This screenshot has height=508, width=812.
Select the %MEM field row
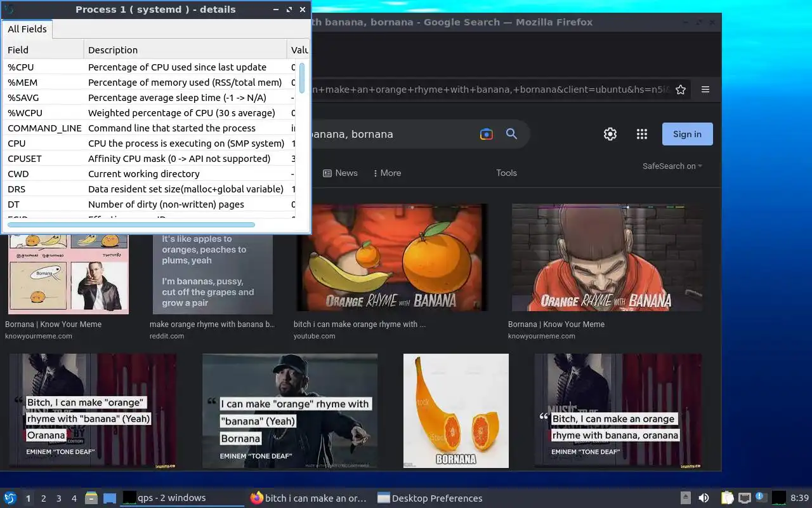[150, 83]
